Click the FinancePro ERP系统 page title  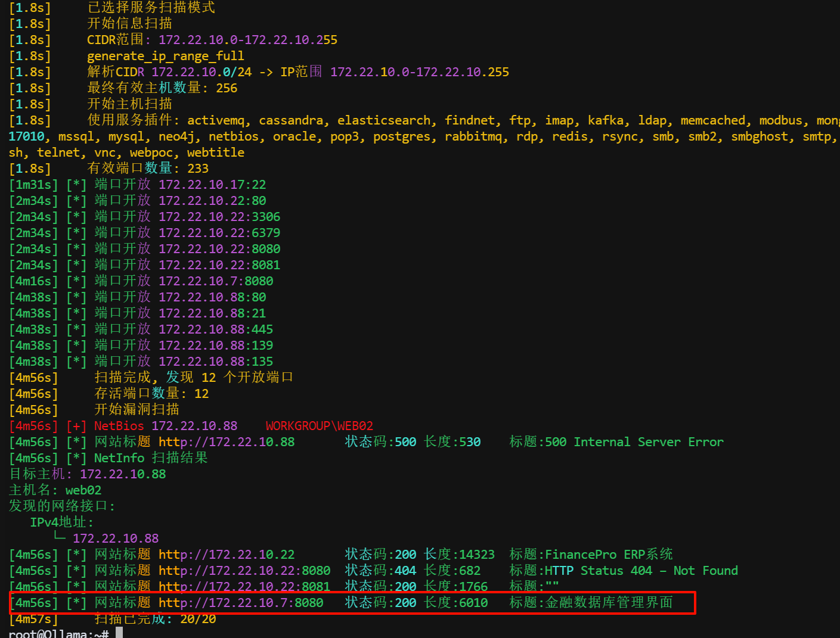(608, 555)
